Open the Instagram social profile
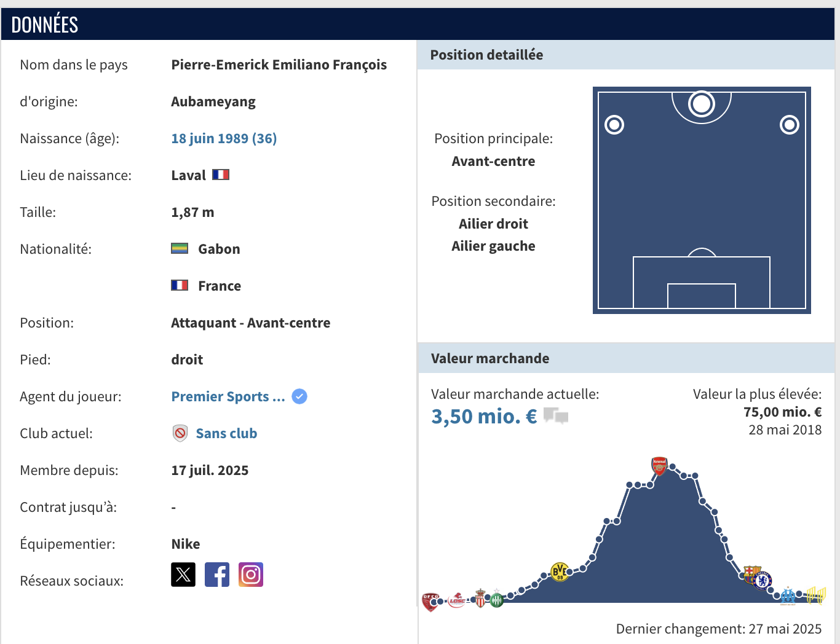This screenshot has height=644, width=840. click(x=251, y=575)
